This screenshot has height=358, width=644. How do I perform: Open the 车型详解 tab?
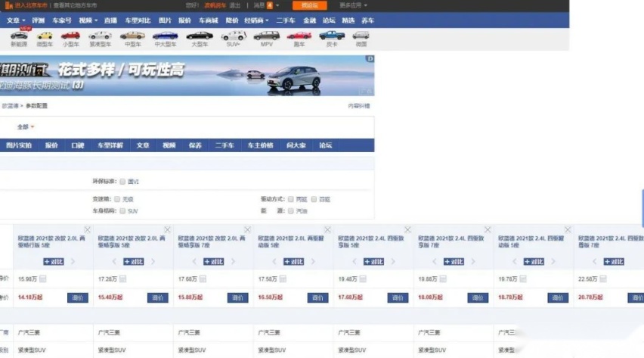pos(110,145)
